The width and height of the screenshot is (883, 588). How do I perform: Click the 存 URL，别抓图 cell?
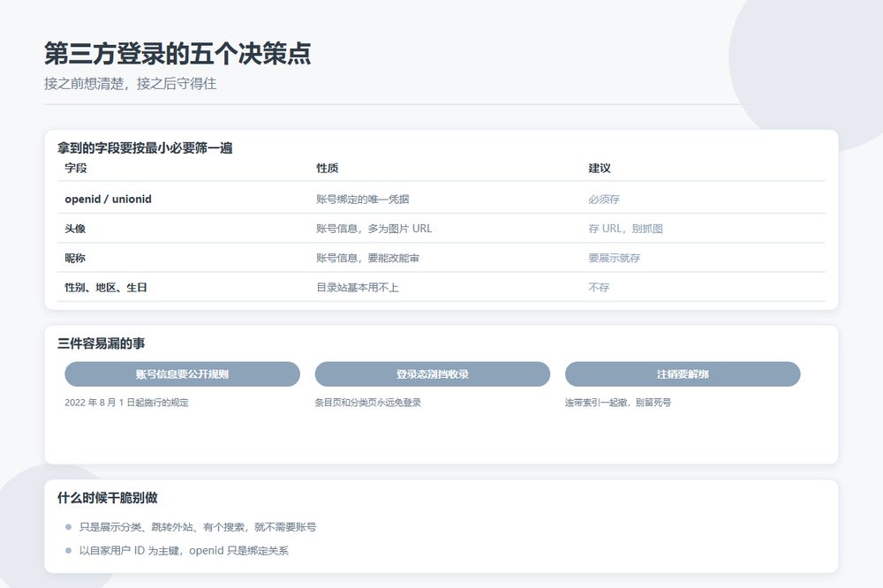point(626,228)
